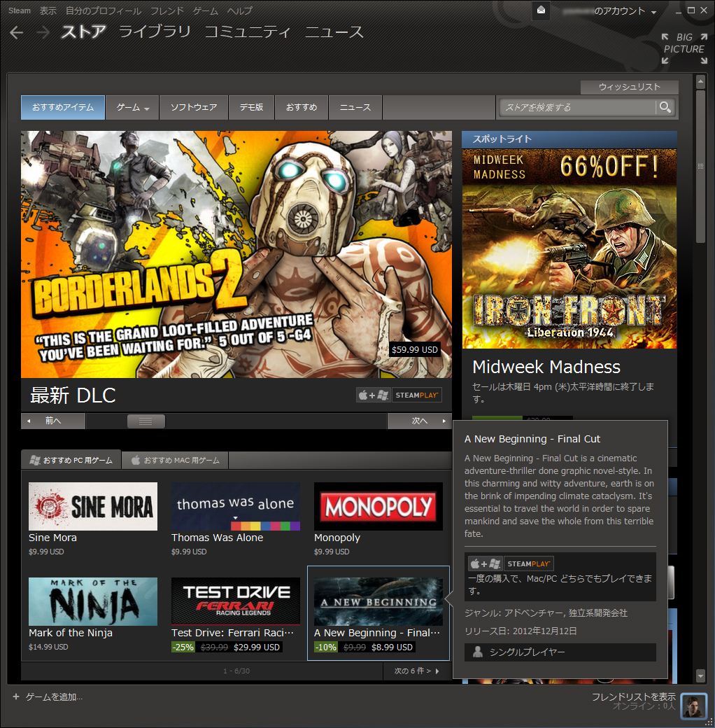Screen dimensions: 715x728
Task: Select the おすすめアイテム store tab
Action: pyautogui.click(x=63, y=107)
